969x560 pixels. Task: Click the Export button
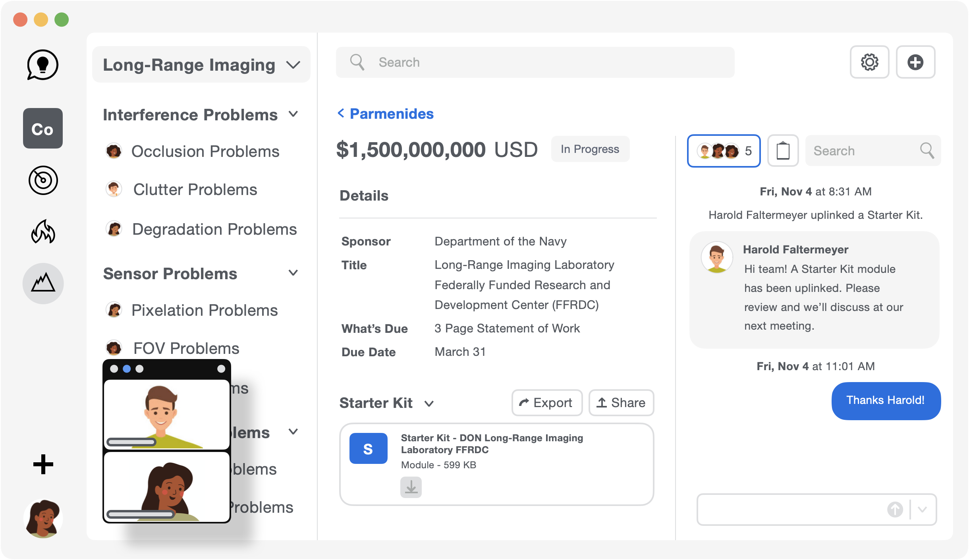tap(547, 403)
